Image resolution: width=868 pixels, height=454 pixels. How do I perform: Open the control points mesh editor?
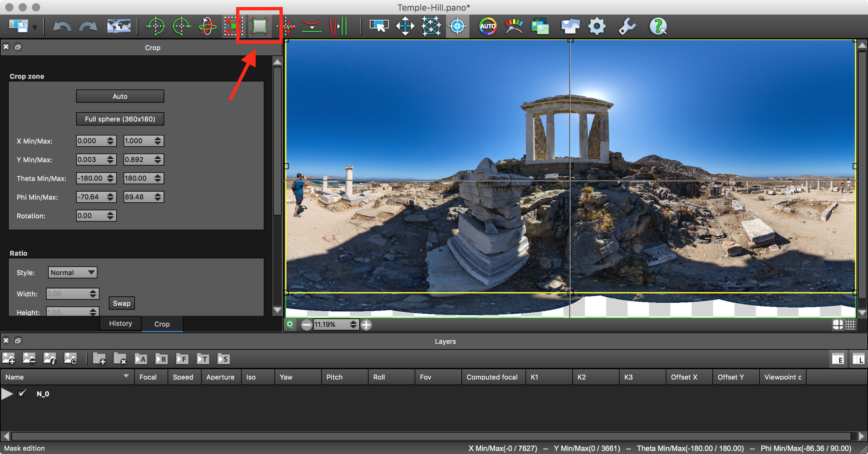pyautogui.click(x=431, y=26)
